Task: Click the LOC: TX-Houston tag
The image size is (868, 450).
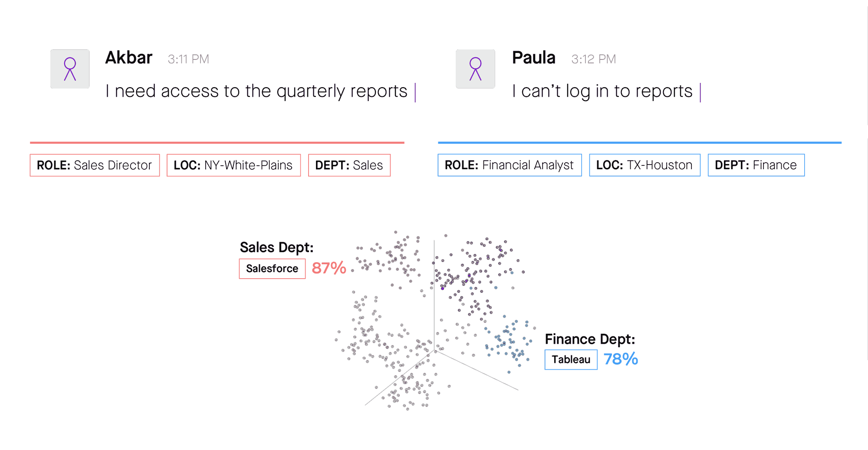Action: click(644, 165)
